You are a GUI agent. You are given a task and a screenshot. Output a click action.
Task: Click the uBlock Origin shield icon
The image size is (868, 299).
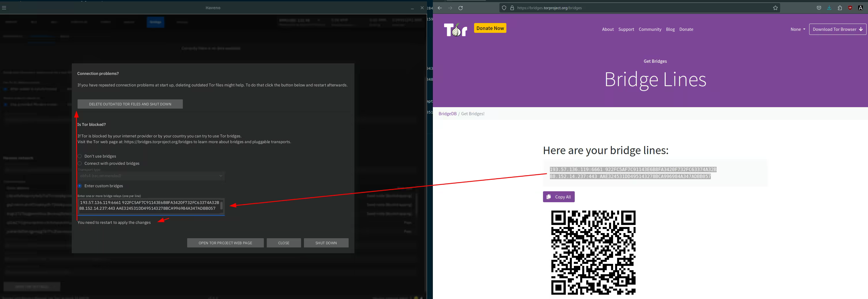pos(850,8)
